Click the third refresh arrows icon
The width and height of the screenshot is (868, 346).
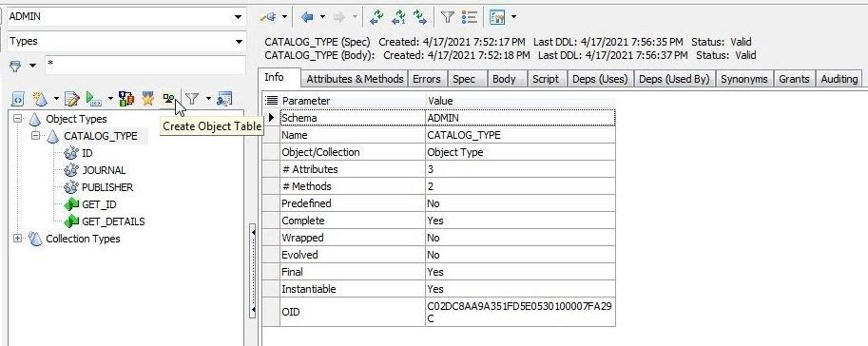[x=420, y=17]
